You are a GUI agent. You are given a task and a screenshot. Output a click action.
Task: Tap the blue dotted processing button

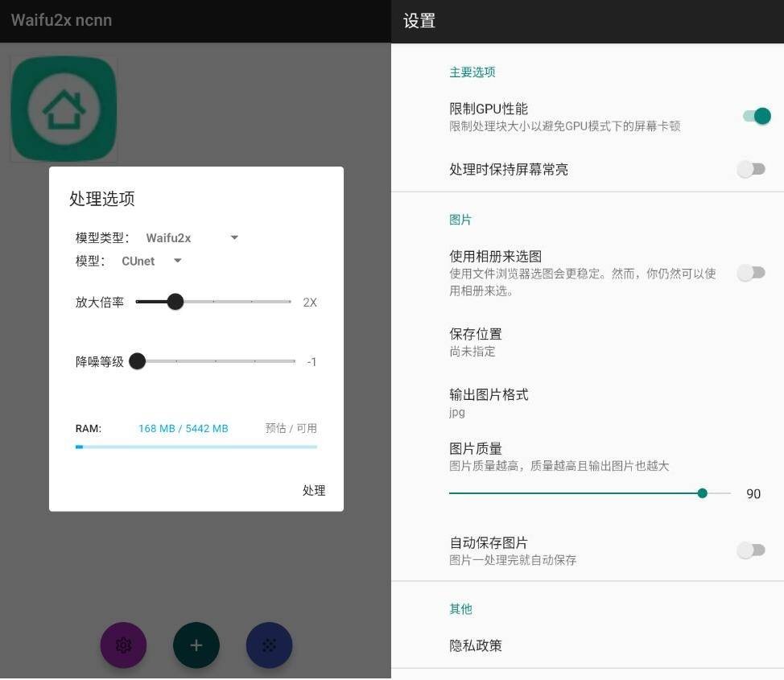[269, 645]
